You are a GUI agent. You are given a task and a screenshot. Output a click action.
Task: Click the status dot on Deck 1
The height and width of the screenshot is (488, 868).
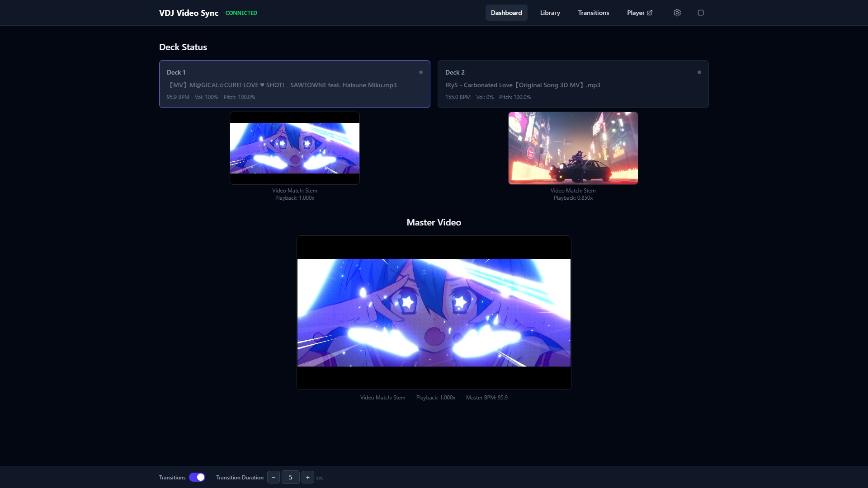coord(421,72)
